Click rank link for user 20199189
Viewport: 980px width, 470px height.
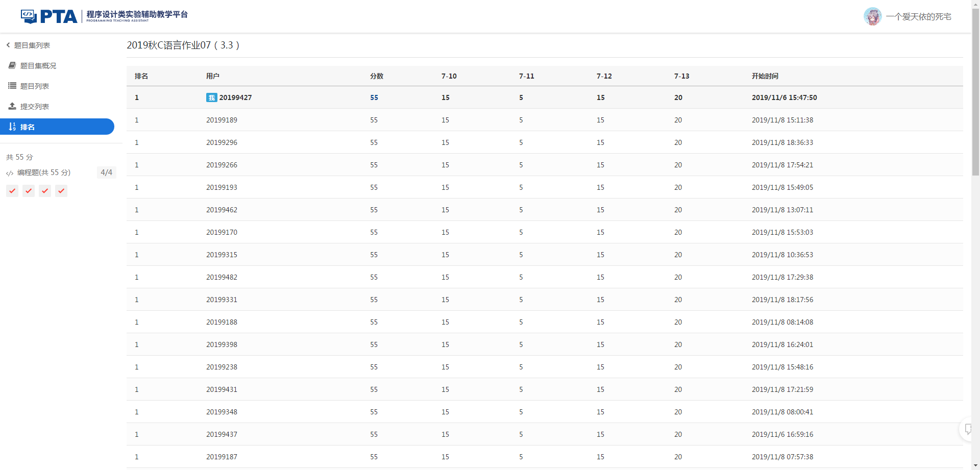(x=137, y=120)
